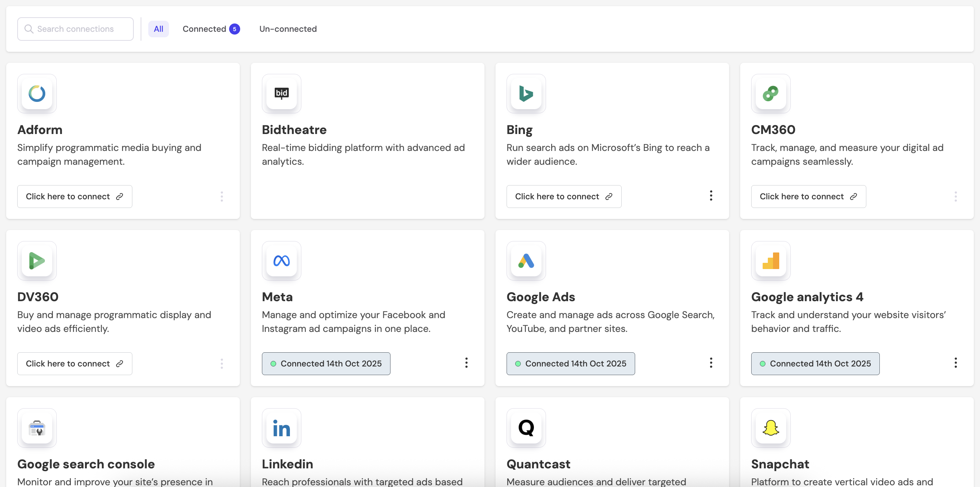Click the DV360 play-shaped logo
The height and width of the screenshot is (487, 980).
point(37,261)
